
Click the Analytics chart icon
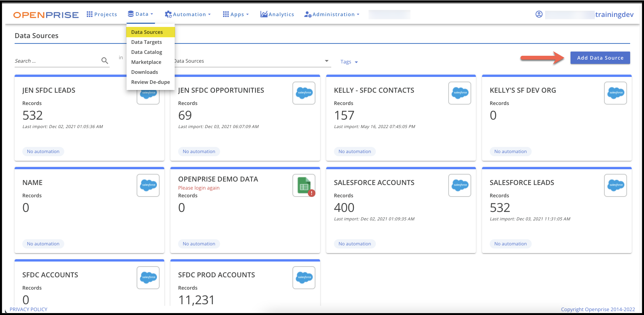coord(264,14)
